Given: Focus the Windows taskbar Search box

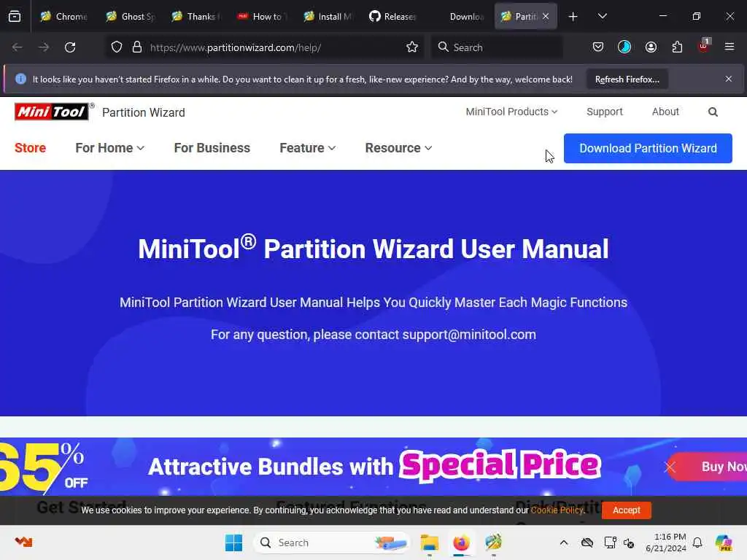Looking at the screenshot, I should pos(332,542).
